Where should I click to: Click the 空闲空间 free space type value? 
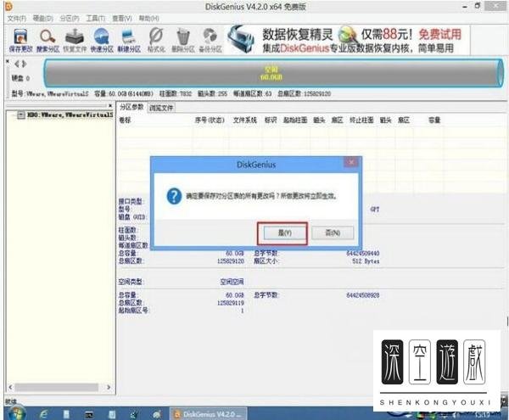pyautogui.click(x=232, y=282)
